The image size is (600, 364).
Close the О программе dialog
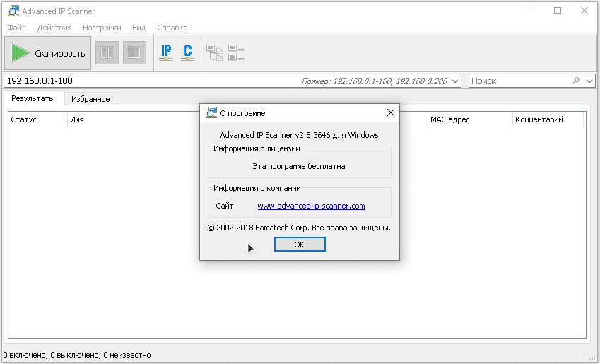(x=390, y=112)
